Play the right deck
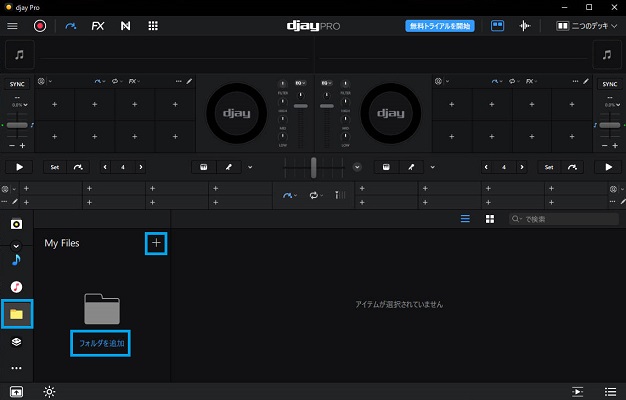This screenshot has height=400, width=626. 608,167
